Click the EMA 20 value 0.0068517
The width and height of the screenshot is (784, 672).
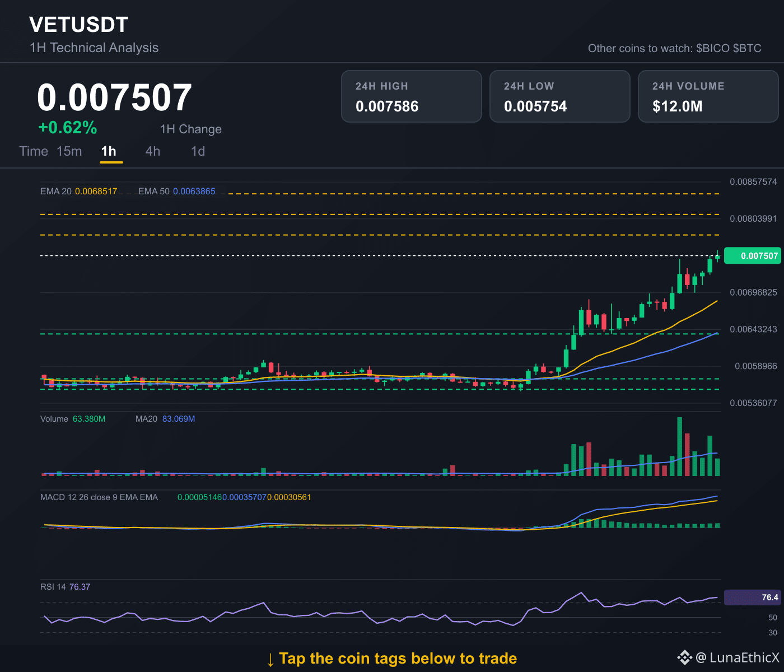click(x=96, y=192)
